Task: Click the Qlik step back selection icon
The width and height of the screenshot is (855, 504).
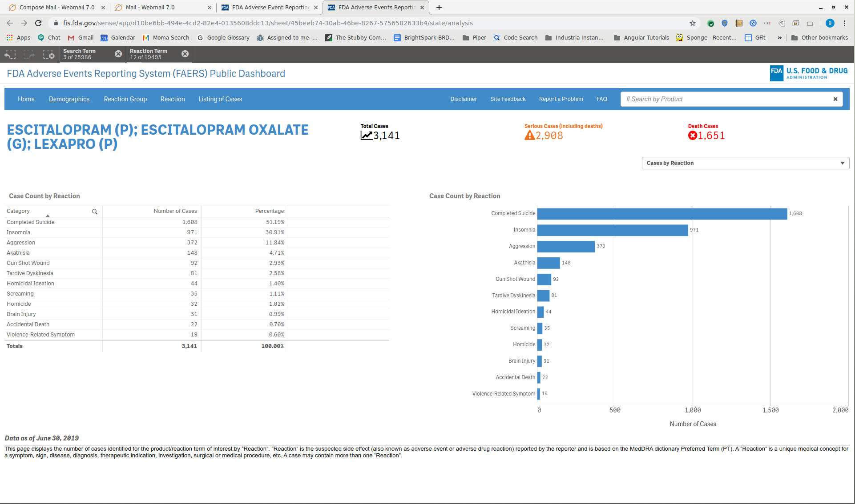Action: point(10,54)
